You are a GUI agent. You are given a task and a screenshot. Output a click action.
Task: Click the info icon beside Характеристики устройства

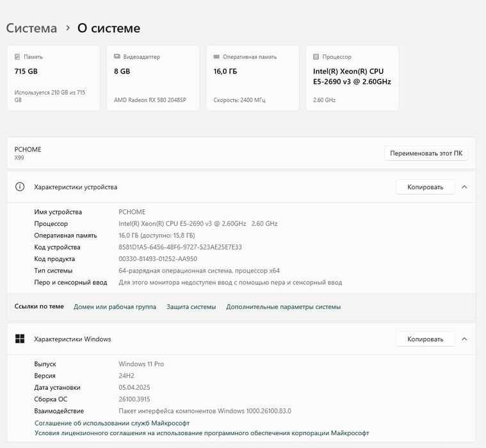click(x=20, y=187)
